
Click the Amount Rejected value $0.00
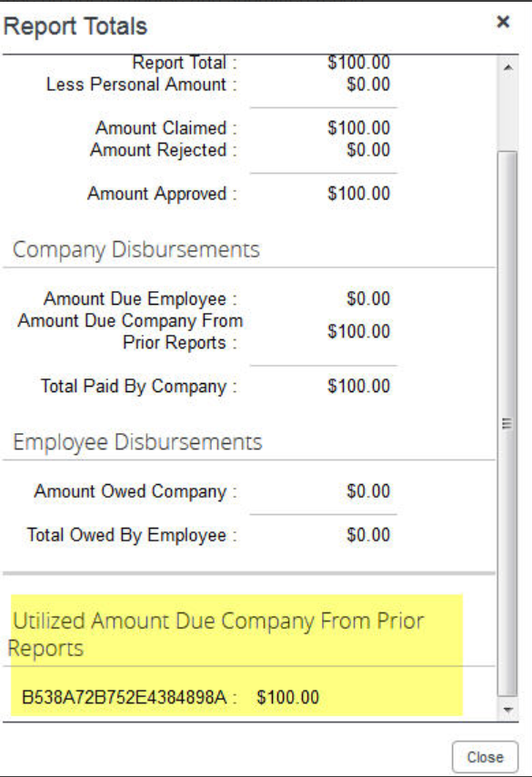click(x=368, y=149)
